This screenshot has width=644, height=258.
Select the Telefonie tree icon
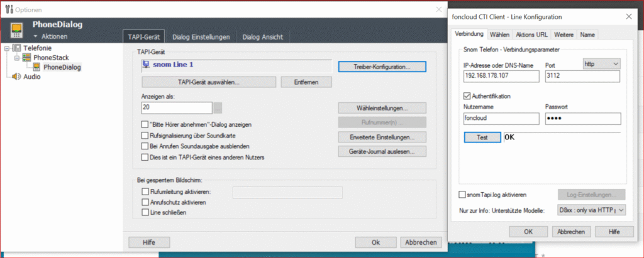click(17, 48)
